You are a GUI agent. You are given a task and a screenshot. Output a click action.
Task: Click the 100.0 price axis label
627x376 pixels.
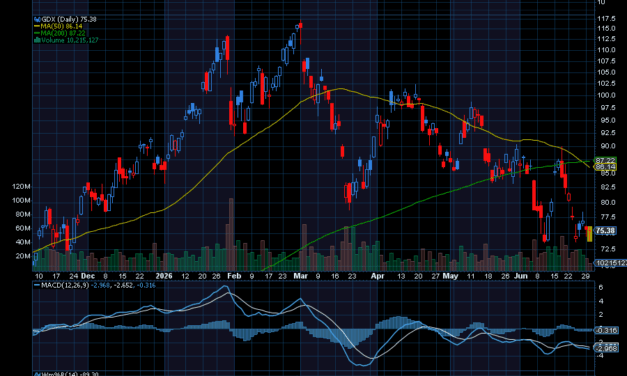pyautogui.click(x=606, y=95)
